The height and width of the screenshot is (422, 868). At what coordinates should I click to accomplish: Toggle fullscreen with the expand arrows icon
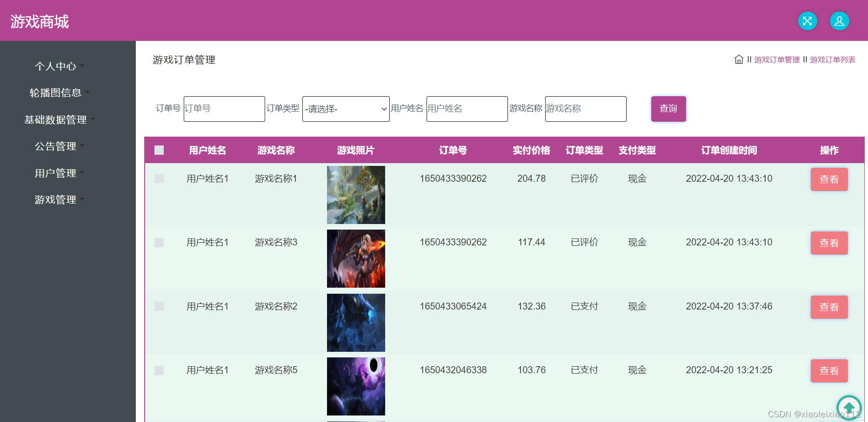coord(808,21)
